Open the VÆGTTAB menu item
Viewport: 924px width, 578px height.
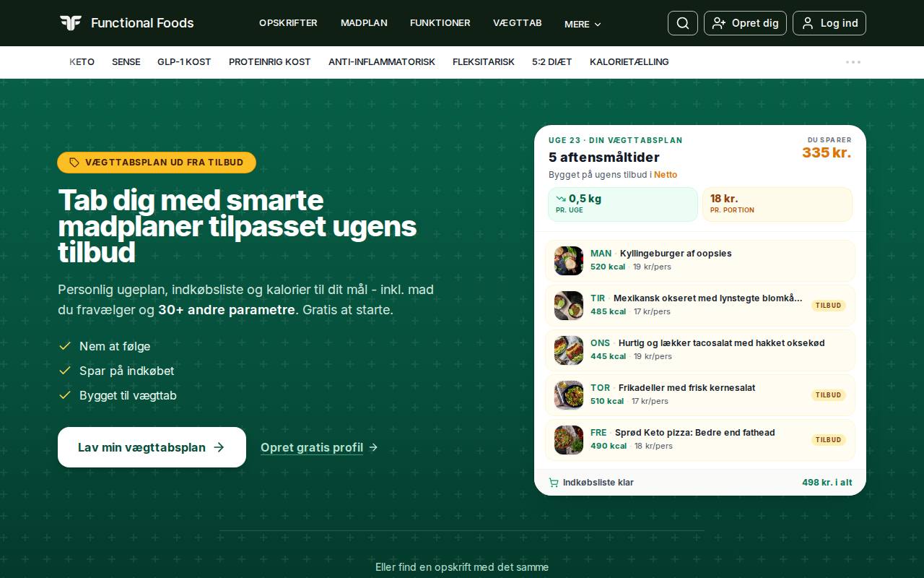518,23
